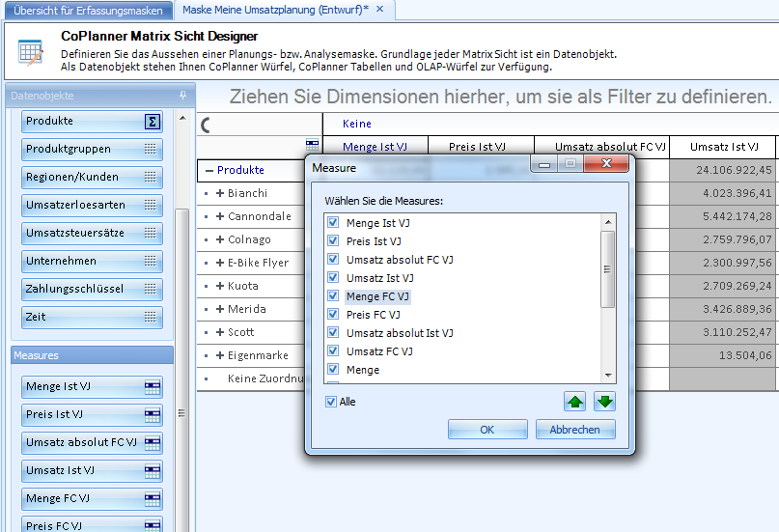779x532 pixels.
Task: Select the cell value 24.106.922,45
Action: pyautogui.click(x=722, y=170)
